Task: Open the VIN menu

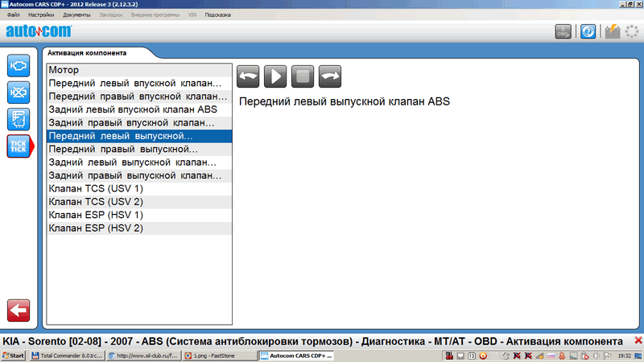Action: (192, 14)
